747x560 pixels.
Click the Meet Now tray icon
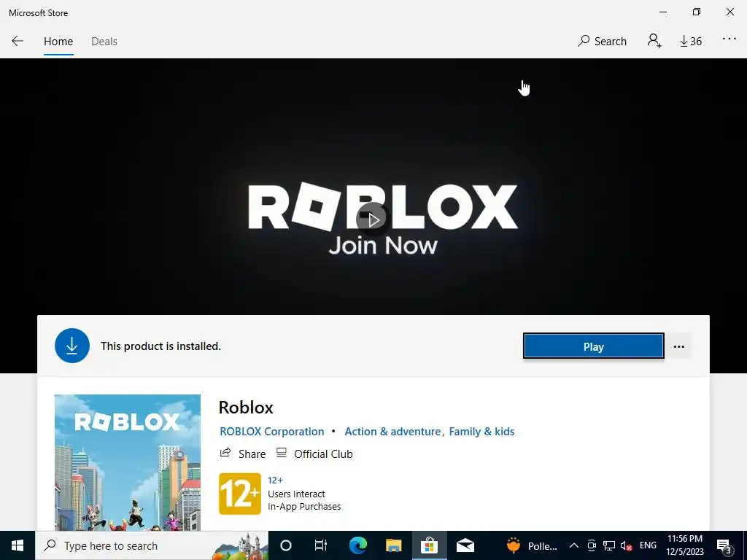tap(592, 545)
